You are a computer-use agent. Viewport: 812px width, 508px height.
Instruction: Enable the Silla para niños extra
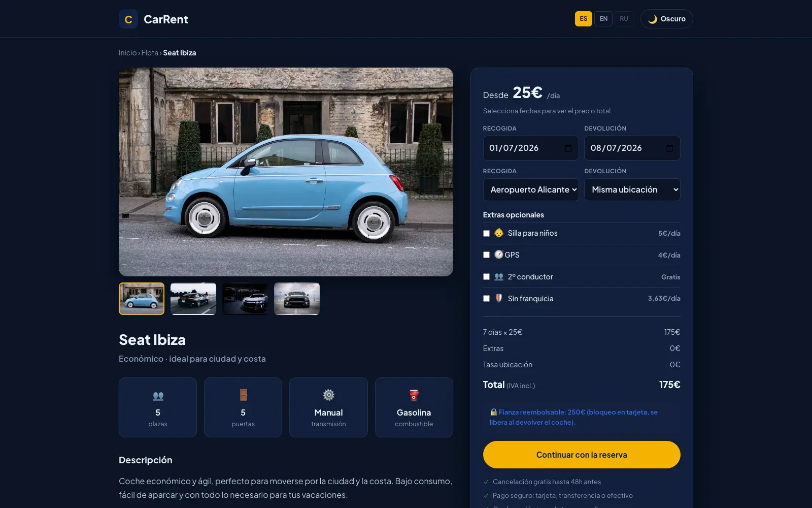click(x=486, y=233)
